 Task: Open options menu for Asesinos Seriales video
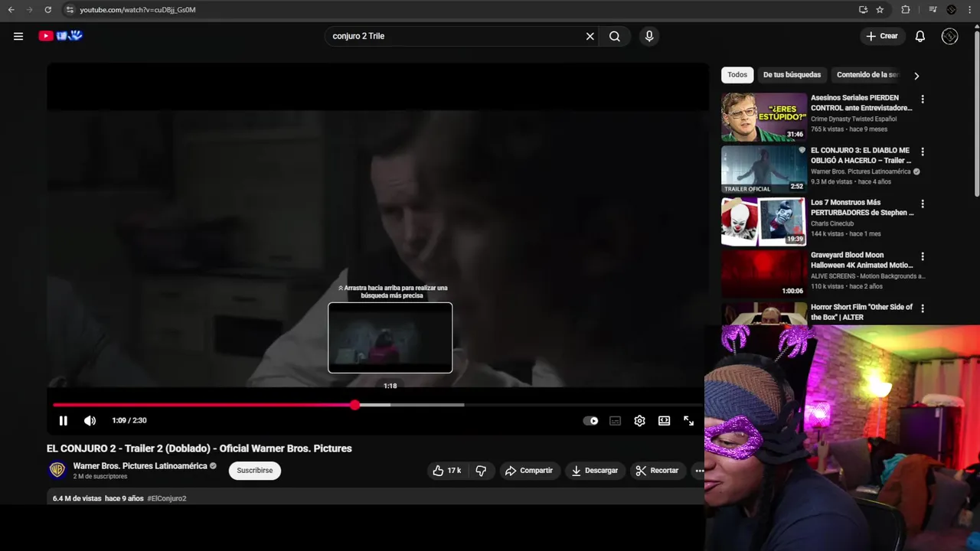coord(923,99)
